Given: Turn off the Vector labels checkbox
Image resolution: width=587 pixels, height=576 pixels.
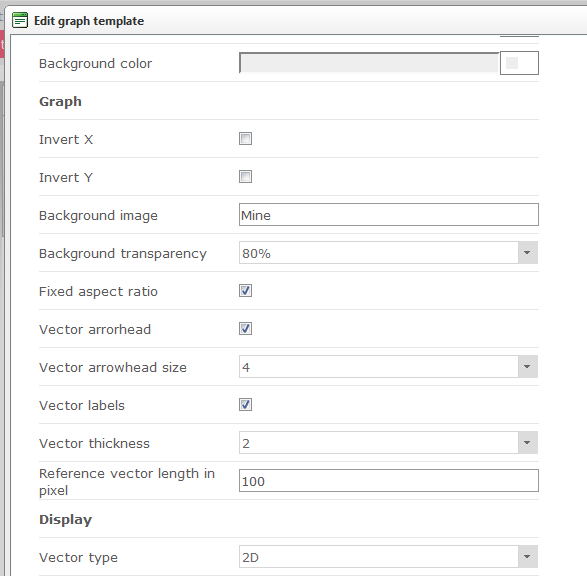Looking at the screenshot, I should pos(245,405).
